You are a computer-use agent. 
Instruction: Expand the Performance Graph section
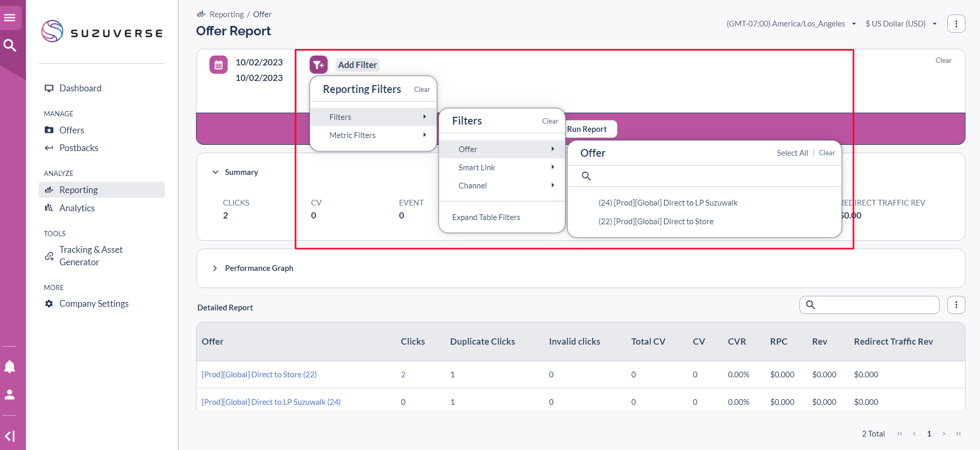click(215, 268)
